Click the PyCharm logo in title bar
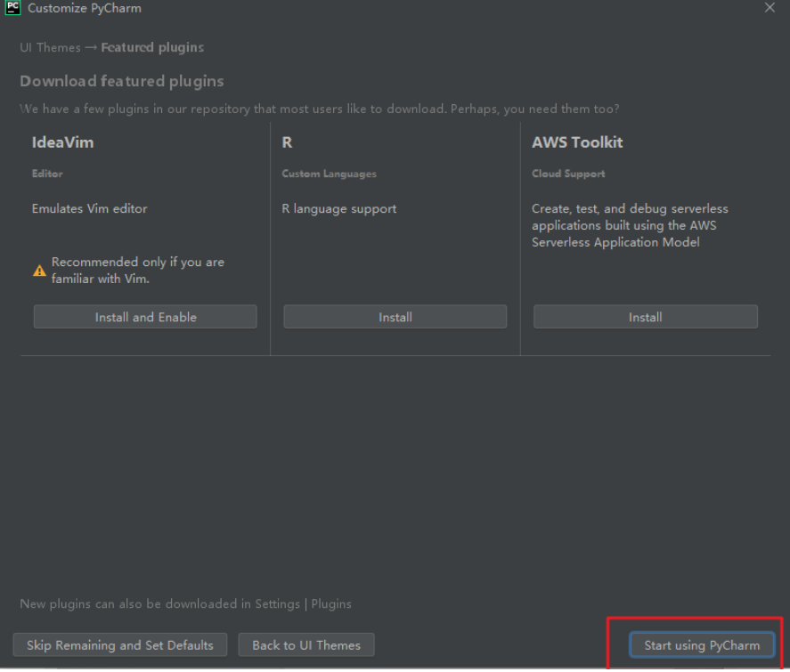790x672 pixels. (12, 8)
